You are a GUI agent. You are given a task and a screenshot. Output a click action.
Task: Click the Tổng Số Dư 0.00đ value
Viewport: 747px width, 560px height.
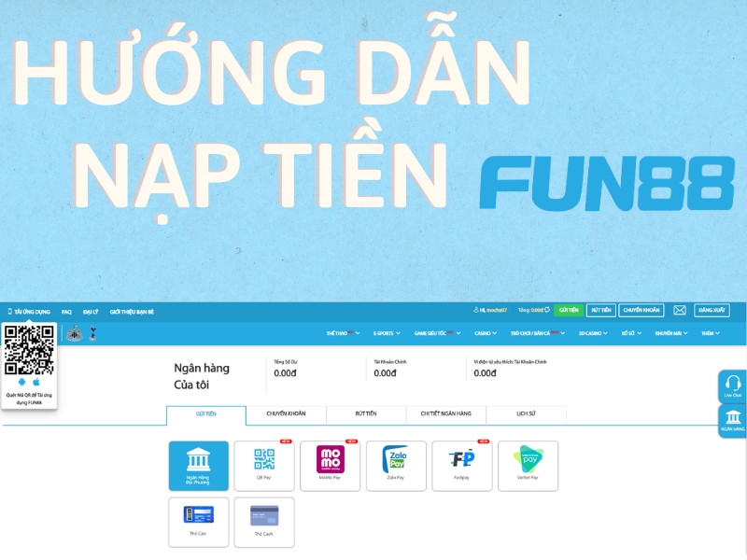(x=285, y=373)
